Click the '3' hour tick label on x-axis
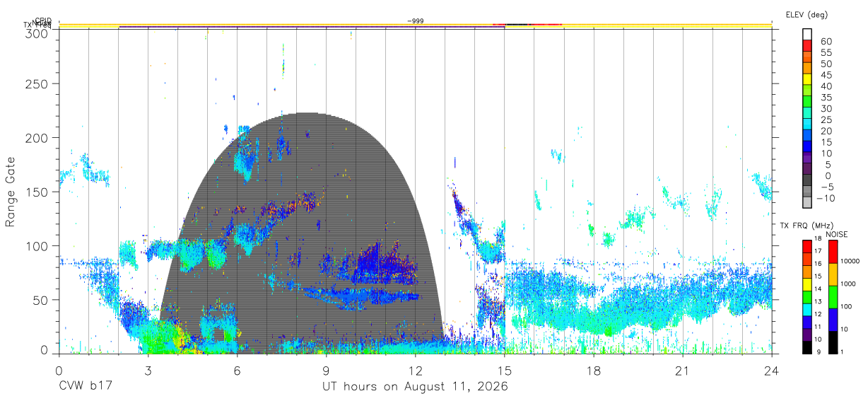Viewport: 868px width, 401px height. tap(148, 371)
